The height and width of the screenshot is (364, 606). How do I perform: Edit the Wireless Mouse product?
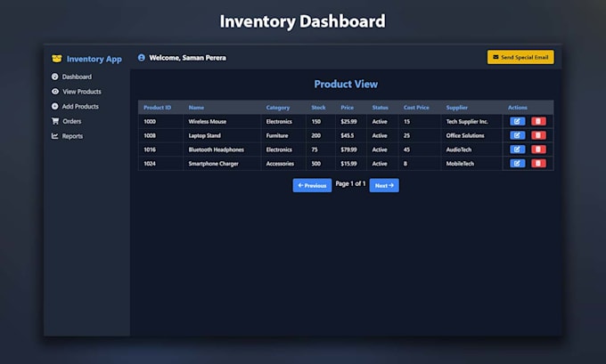517,121
